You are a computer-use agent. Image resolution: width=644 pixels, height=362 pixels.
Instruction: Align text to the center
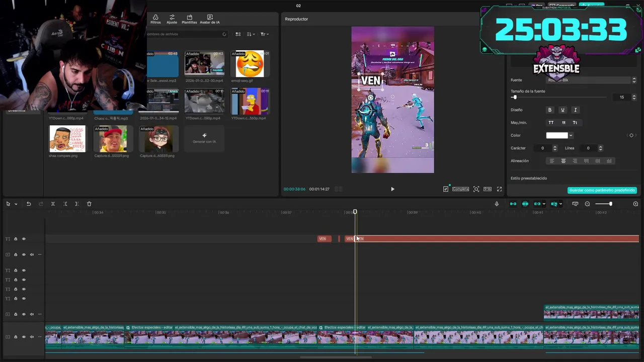pyautogui.click(x=563, y=161)
